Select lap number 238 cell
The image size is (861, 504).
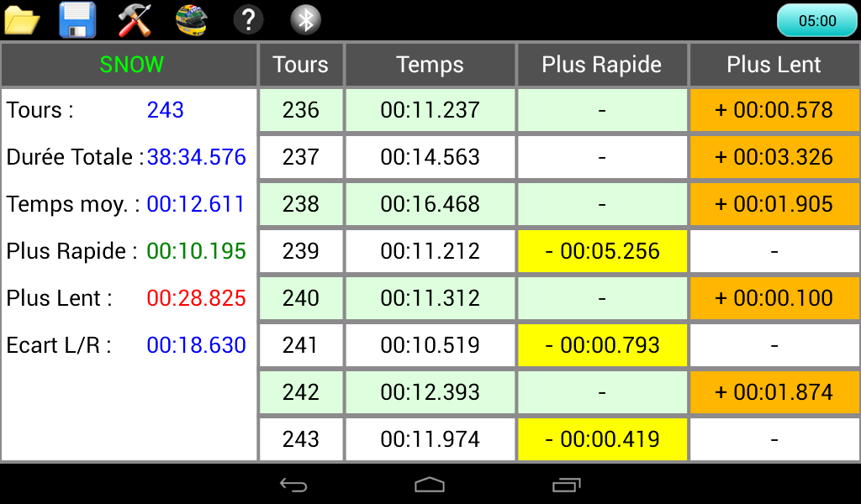(x=301, y=204)
